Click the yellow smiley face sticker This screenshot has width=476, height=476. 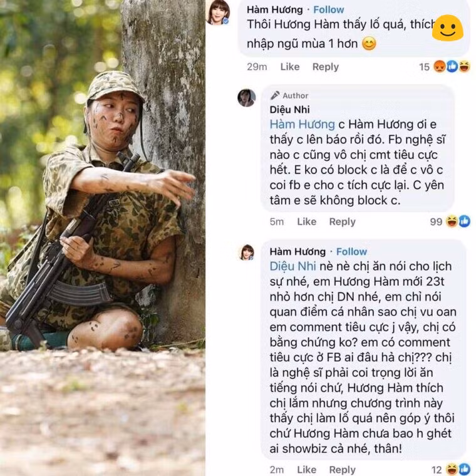point(448,28)
